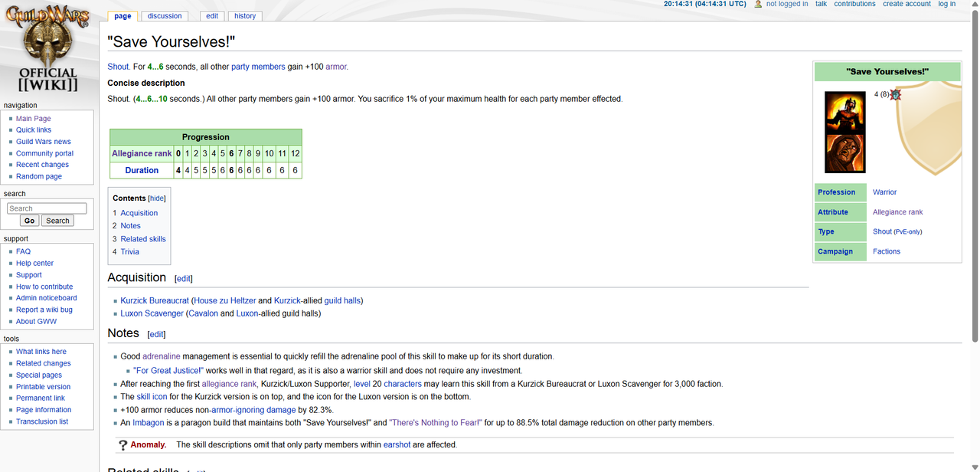Click the Kurzick skill icon in infobox
Viewport: 980px width, 472px height.
844,112
